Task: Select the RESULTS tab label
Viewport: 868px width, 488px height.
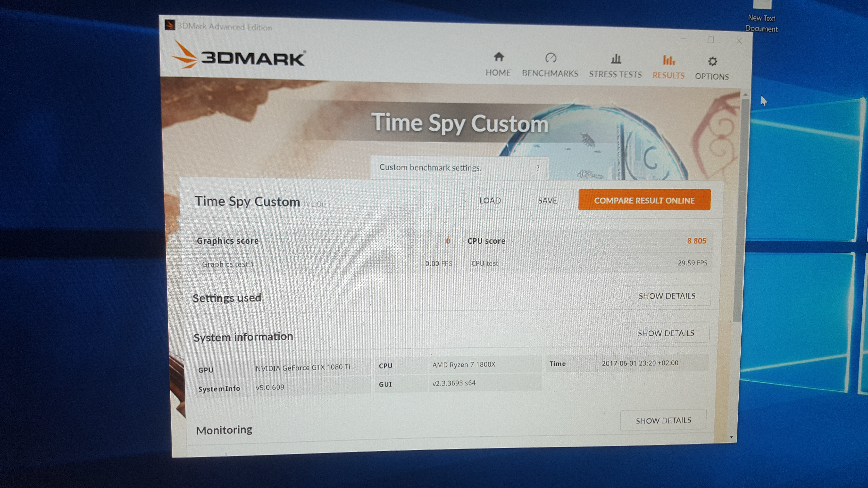Action: pos(668,75)
